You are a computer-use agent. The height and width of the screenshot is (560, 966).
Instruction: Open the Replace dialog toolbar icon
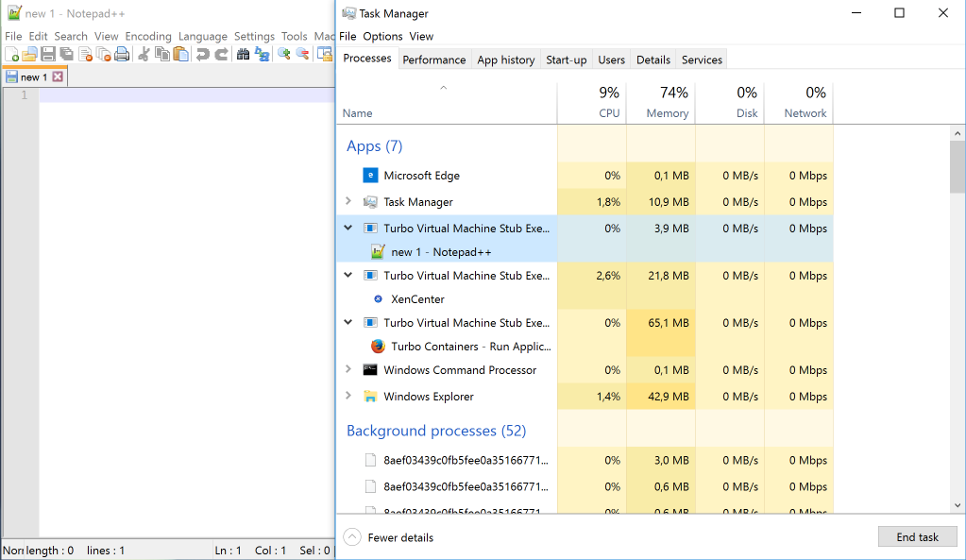tap(262, 54)
